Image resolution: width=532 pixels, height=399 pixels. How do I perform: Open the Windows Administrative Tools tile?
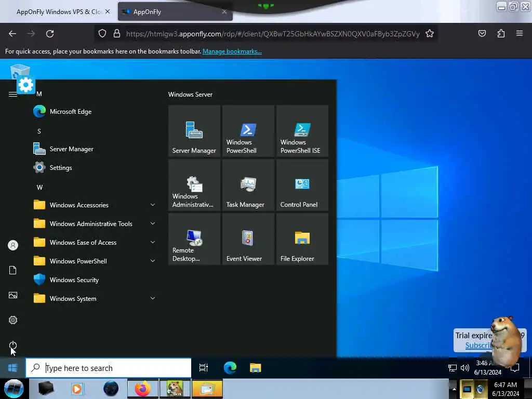tap(194, 185)
